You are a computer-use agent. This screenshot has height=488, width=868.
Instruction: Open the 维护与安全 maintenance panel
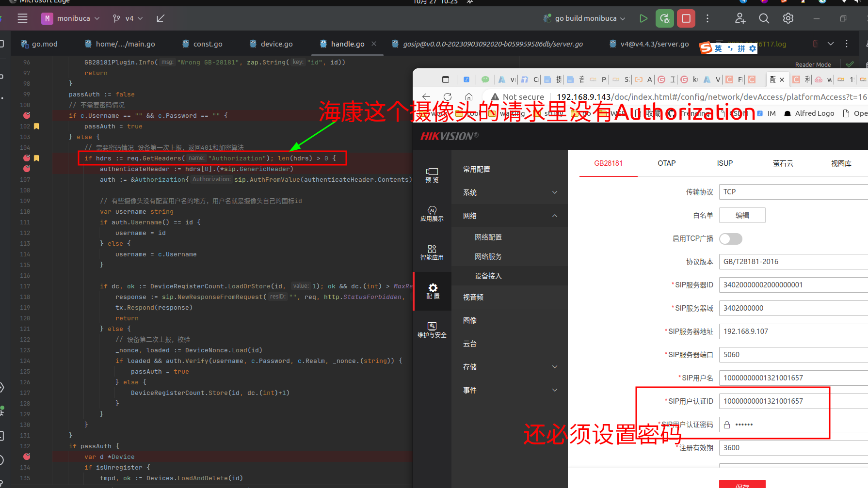[x=432, y=330]
